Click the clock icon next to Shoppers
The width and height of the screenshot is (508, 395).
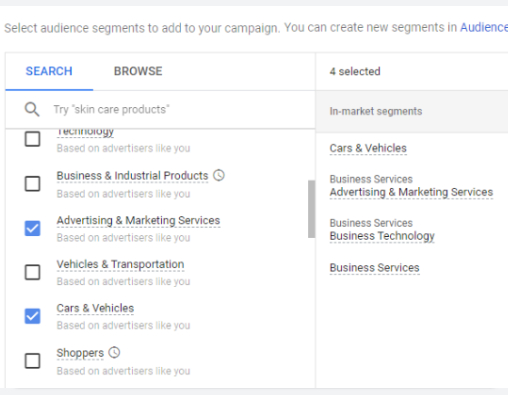pos(114,353)
